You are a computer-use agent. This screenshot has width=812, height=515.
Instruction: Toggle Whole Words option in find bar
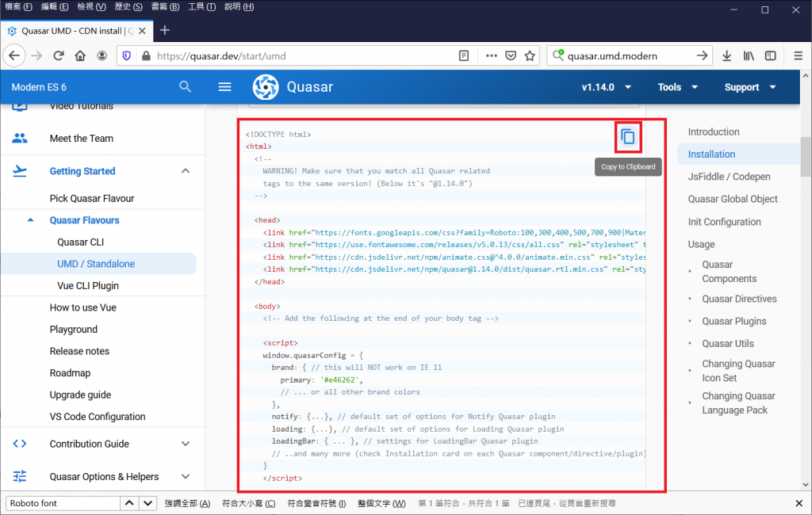(381, 503)
